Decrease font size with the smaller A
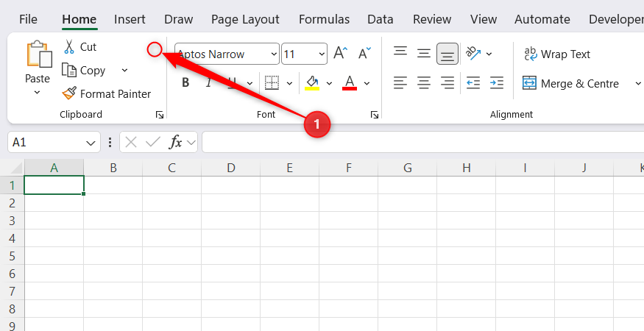 364,54
